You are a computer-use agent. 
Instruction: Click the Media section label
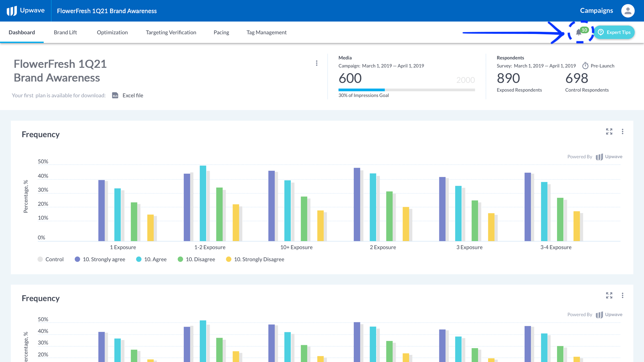coord(345,58)
